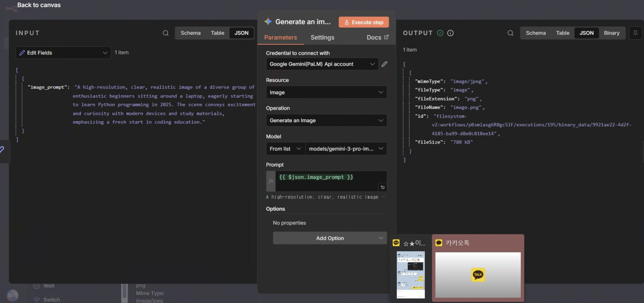Click the "image/jpeg" mimeType value
This screenshot has width=644, height=303.
[x=467, y=82]
